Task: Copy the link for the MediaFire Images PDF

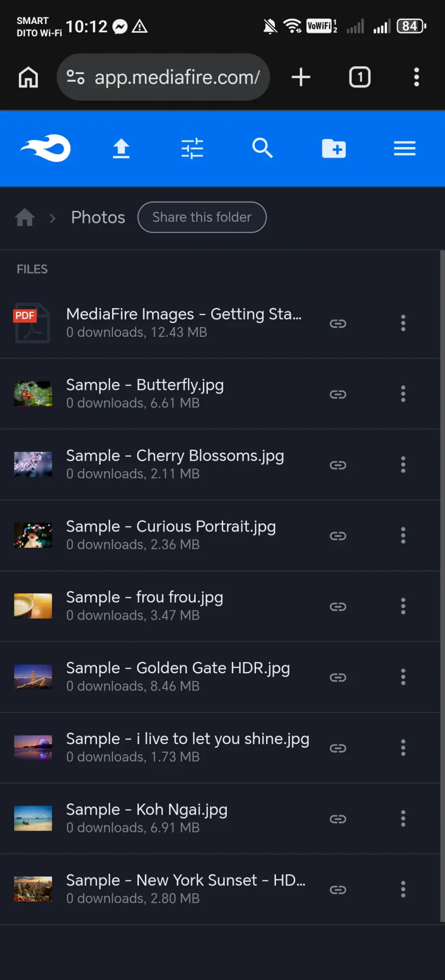Action: click(x=338, y=323)
